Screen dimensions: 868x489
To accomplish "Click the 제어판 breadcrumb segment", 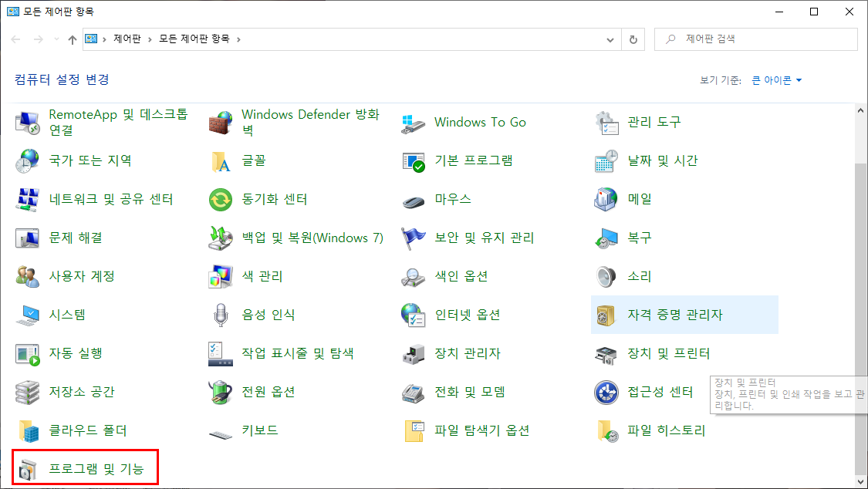I will (x=127, y=39).
